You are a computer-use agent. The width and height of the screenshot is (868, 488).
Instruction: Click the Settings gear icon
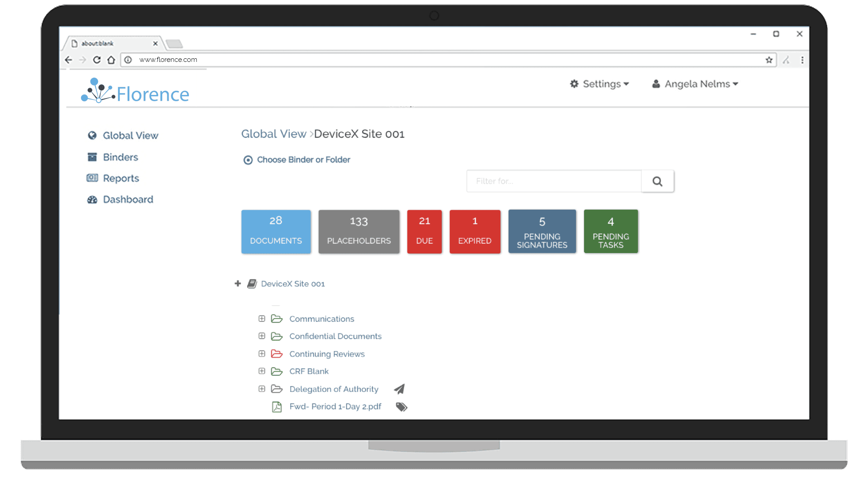(x=574, y=84)
